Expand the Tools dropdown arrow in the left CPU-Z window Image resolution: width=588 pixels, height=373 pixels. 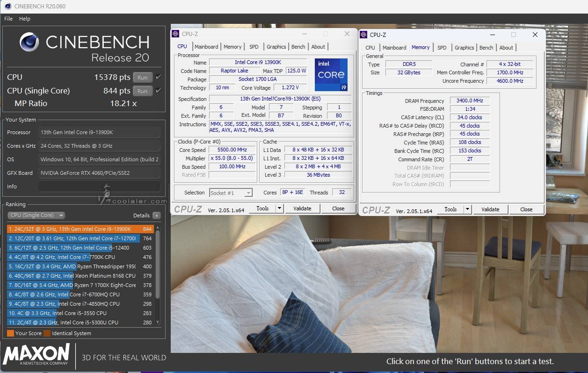tap(280, 208)
